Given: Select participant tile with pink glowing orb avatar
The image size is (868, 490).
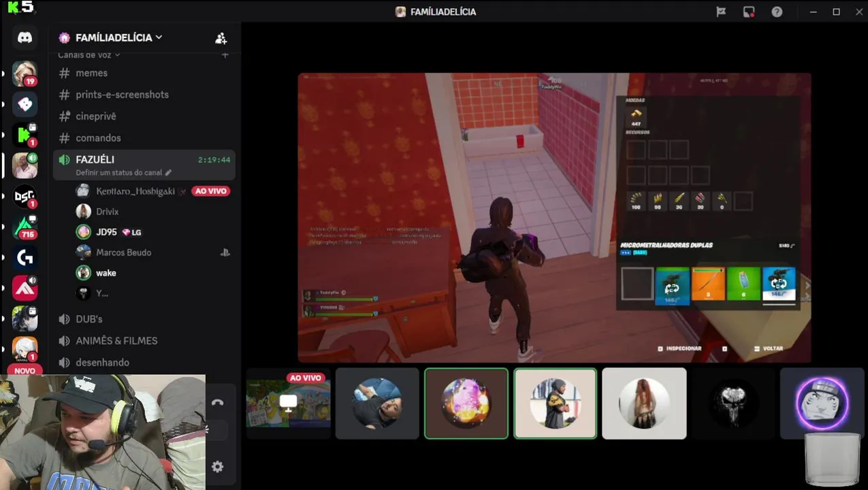Looking at the screenshot, I should 466,404.
